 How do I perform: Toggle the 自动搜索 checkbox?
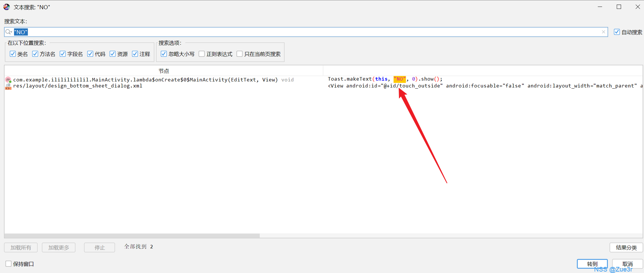617,32
